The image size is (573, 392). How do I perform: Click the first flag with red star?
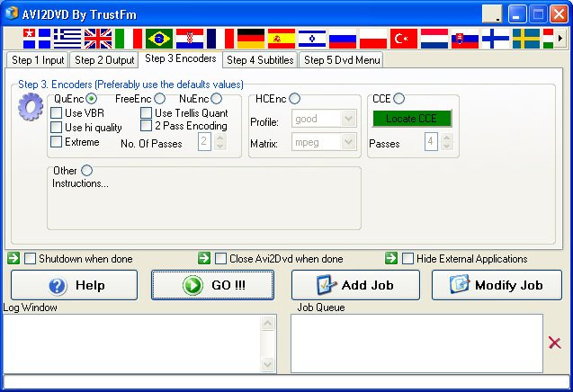[x=37, y=39]
